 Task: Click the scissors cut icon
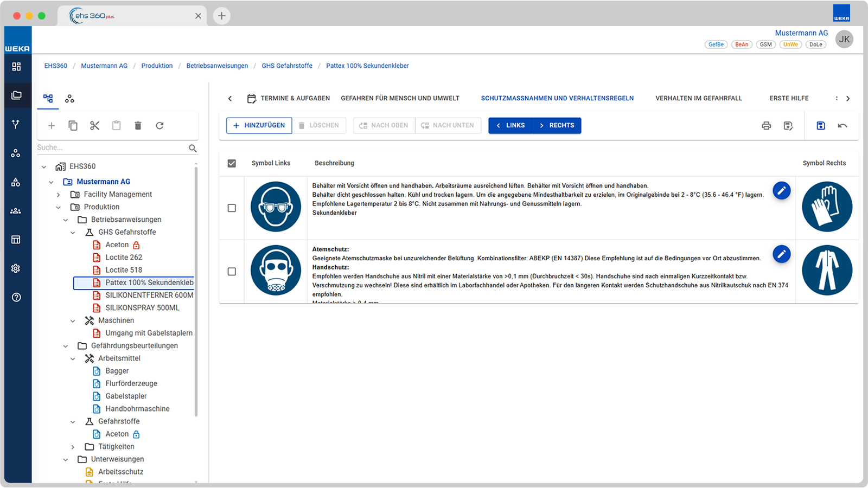click(x=95, y=126)
